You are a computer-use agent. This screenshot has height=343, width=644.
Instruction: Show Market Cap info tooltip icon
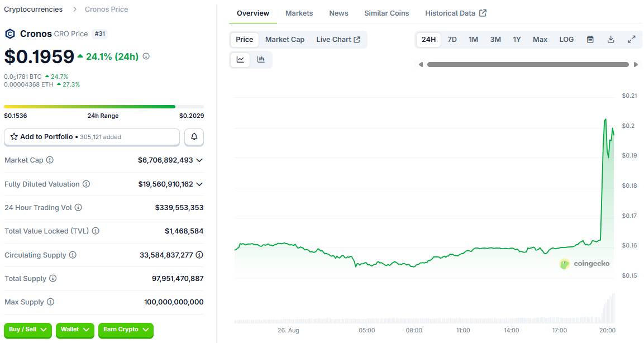coord(50,160)
